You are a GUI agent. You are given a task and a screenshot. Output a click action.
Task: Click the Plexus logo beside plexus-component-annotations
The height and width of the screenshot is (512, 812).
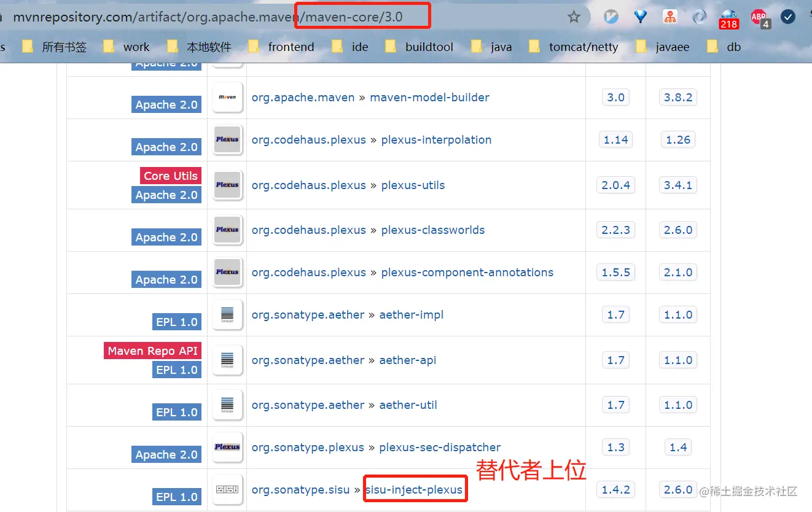tap(227, 272)
